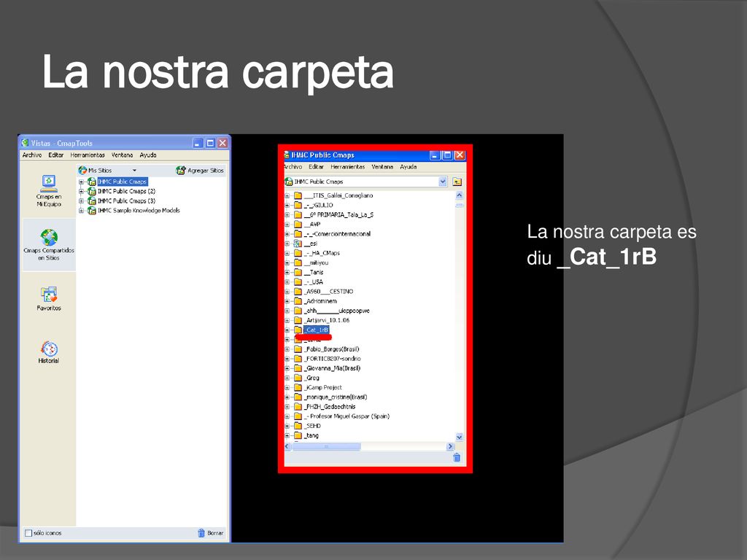Screen dimensions: 747x560
Task: Click scroll-up arrow of folder list
Action: point(460,195)
